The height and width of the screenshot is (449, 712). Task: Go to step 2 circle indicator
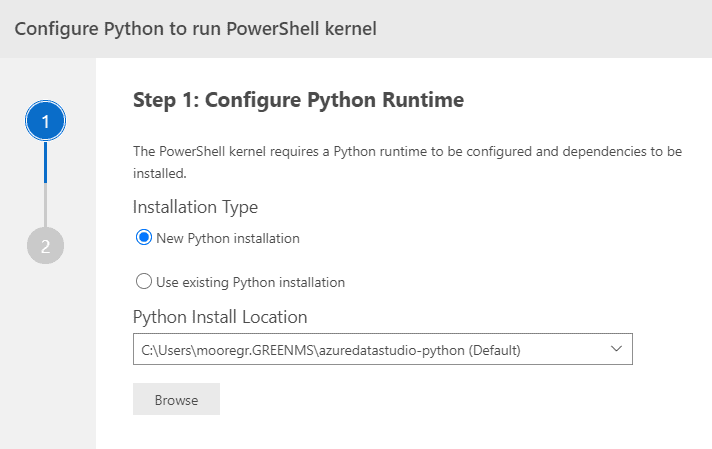(45, 246)
